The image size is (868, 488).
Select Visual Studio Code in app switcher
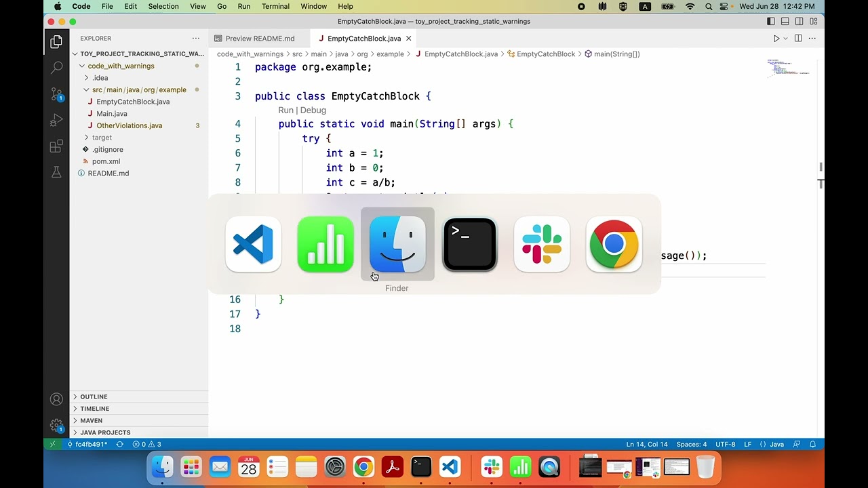253,244
